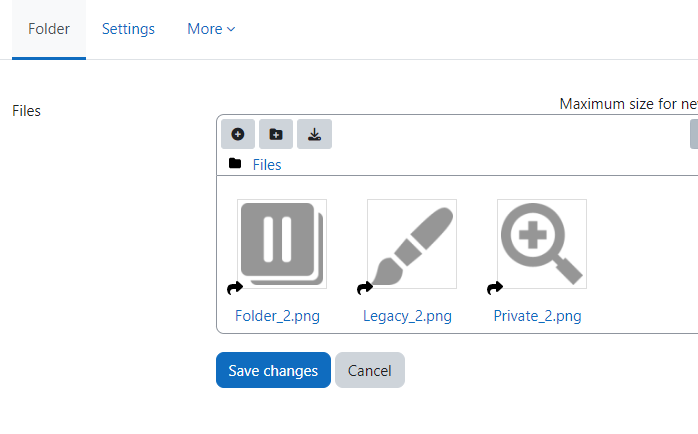This screenshot has width=698, height=434.
Task: Open the Private_2.png filename link
Action: point(537,316)
